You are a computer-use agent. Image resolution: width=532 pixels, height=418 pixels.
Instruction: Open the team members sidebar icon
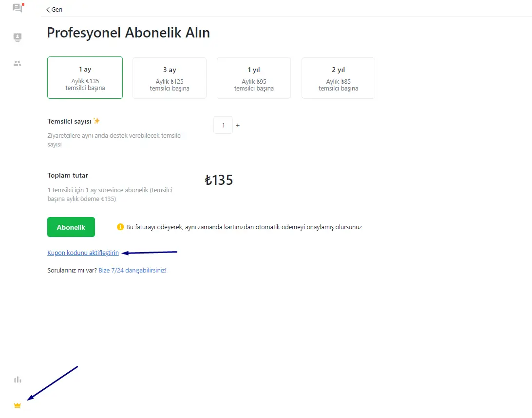coord(18,63)
